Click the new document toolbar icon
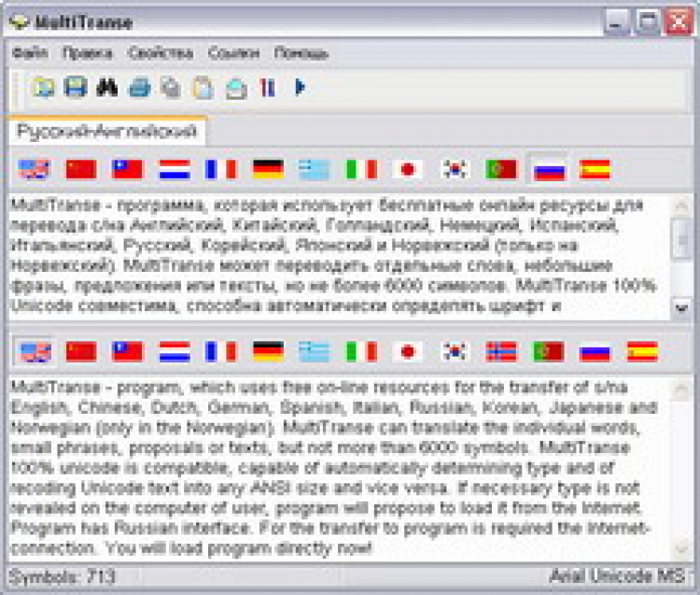 (x=43, y=87)
